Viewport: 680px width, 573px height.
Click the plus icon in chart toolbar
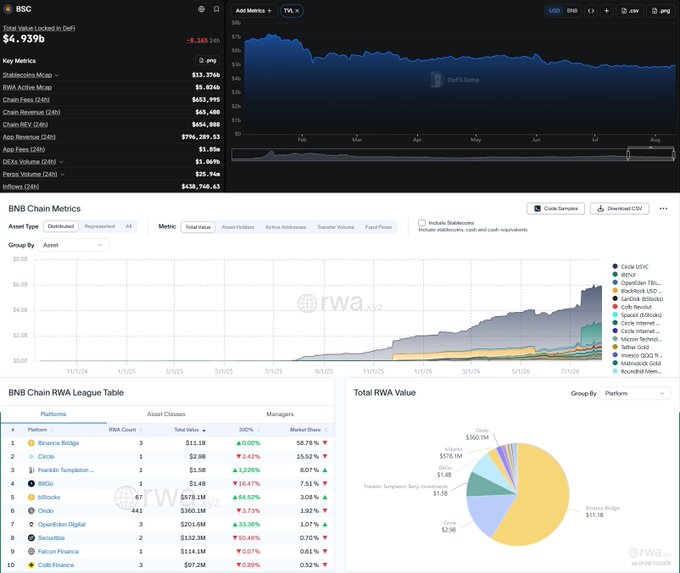(x=606, y=11)
